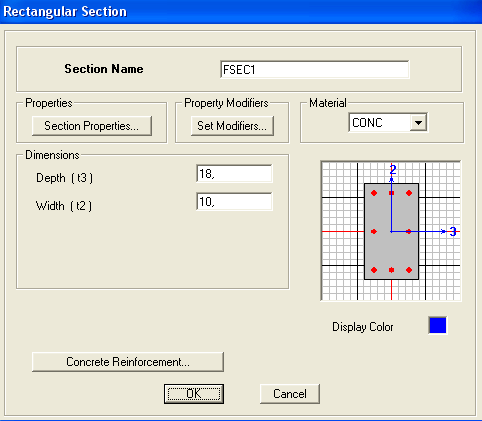Screen dimensions: 482x421
Task: Select the CONC material combo box
Action: [388, 123]
